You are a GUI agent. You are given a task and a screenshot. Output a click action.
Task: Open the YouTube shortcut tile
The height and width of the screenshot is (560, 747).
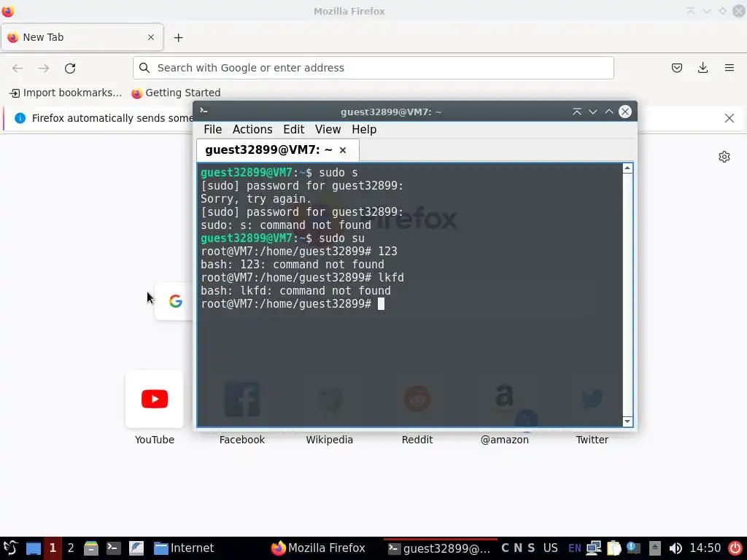pyautogui.click(x=155, y=399)
